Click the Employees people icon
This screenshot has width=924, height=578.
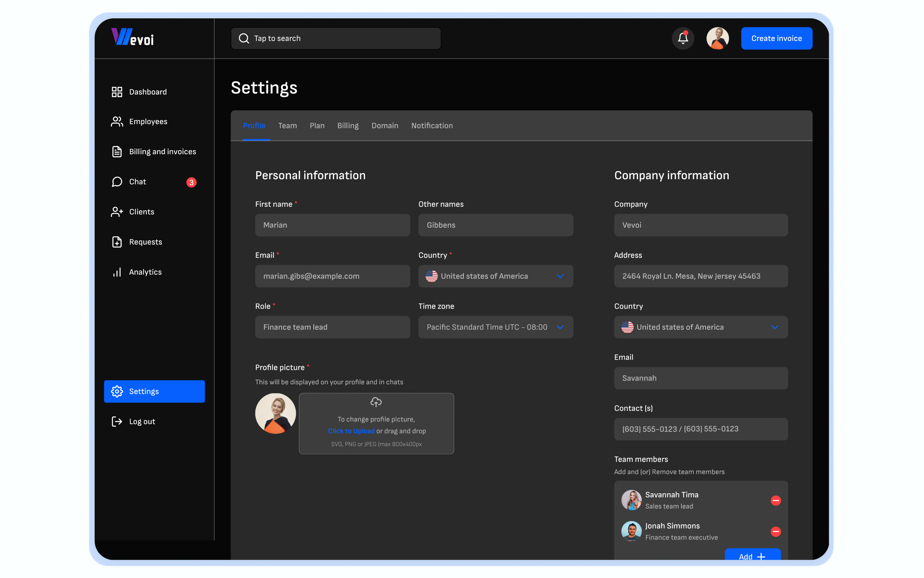(x=117, y=122)
